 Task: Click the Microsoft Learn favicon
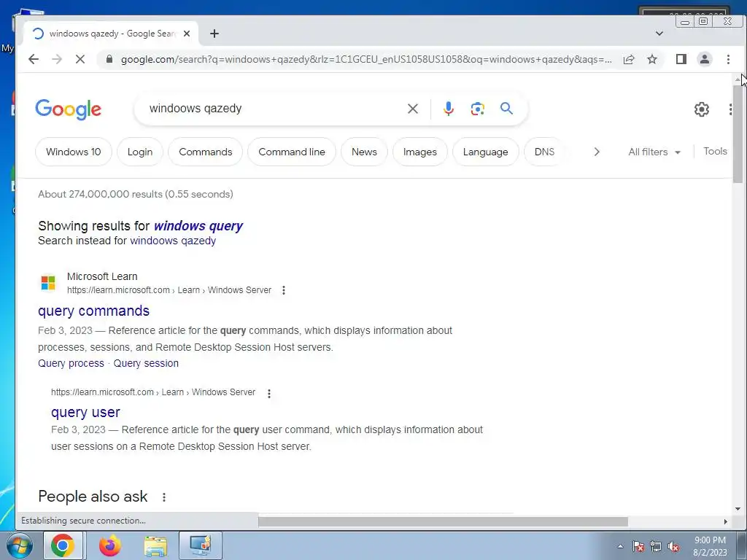48,282
